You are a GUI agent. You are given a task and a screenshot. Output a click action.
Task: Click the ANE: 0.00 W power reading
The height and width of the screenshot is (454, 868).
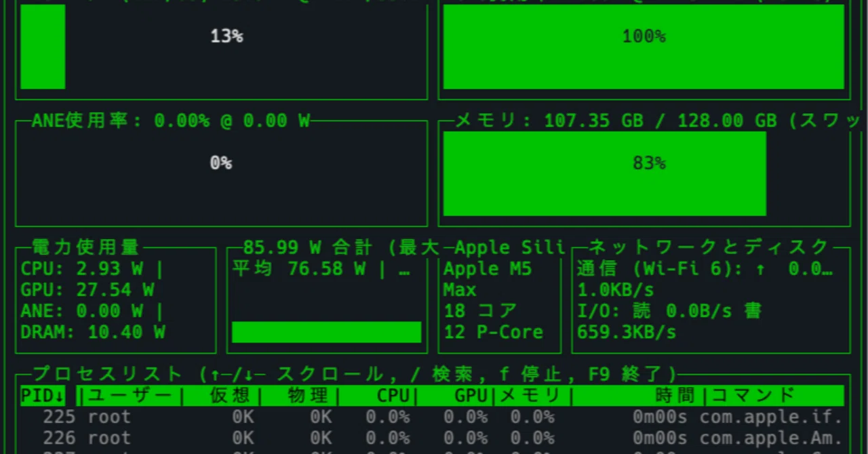click(82, 311)
